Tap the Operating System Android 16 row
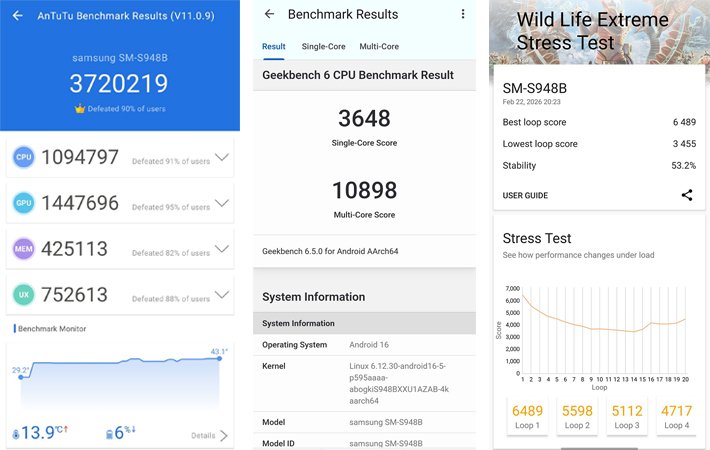 click(x=365, y=345)
